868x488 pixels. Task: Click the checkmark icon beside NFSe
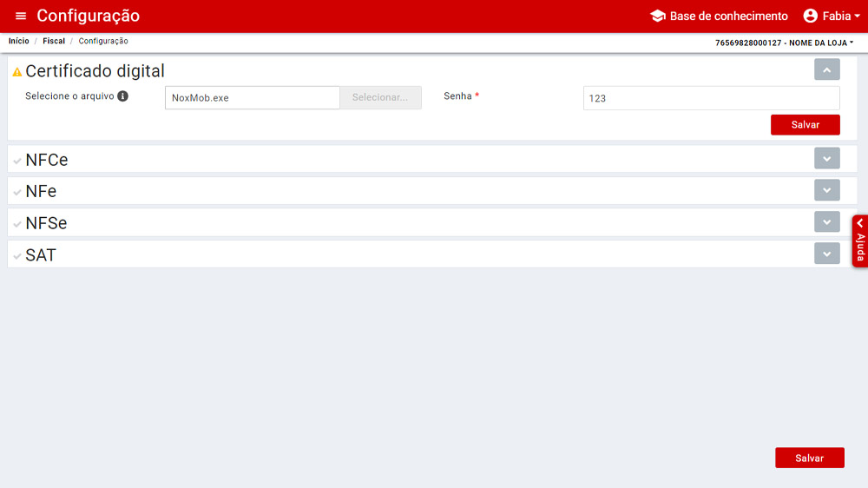coord(17,224)
